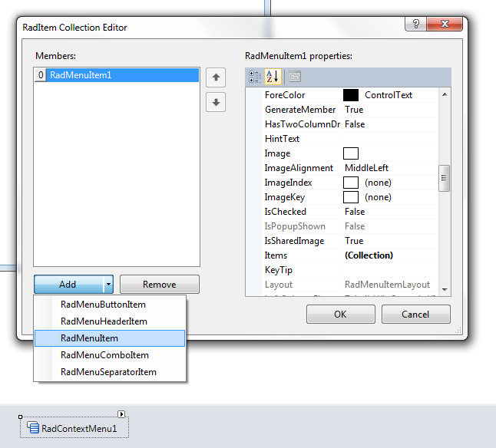
Task: Select the ImageIndex property name
Action: pyautogui.click(x=288, y=183)
